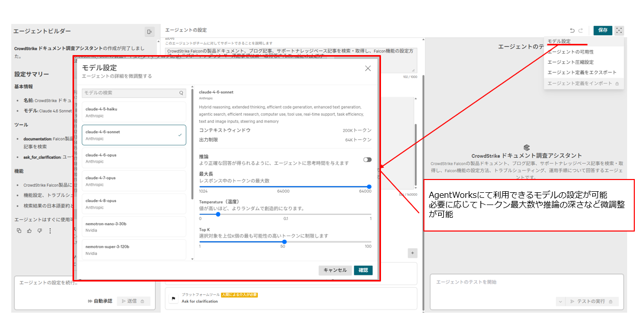Click the agent logo icon in test panel
The height and width of the screenshot is (332, 644).
pos(527,147)
